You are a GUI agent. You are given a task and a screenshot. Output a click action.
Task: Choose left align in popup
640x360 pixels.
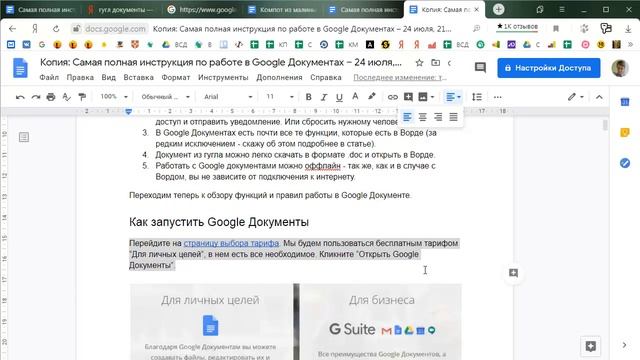pos(407,117)
